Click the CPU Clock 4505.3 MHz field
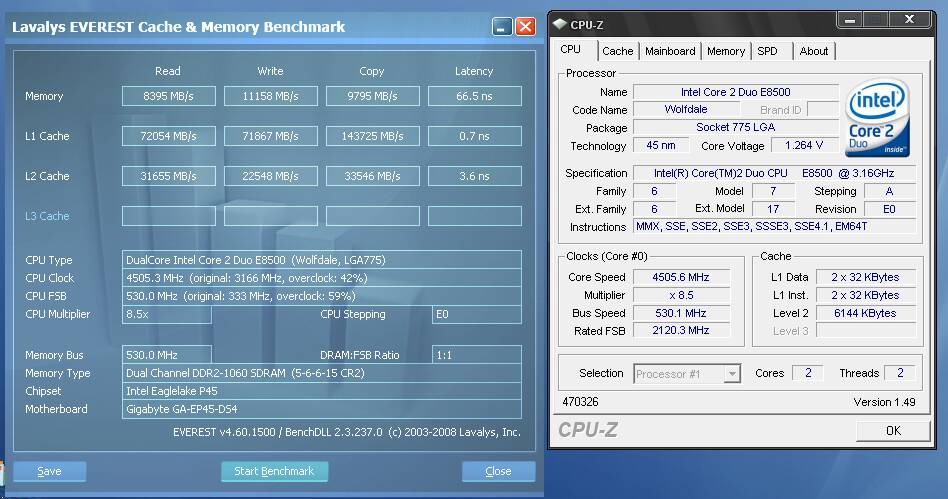This screenshot has width=948, height=499. (322, 278)
